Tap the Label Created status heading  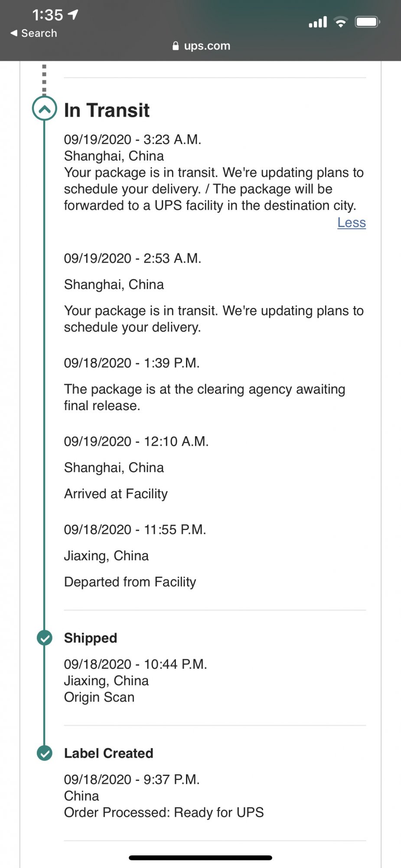tap(108, 753)
